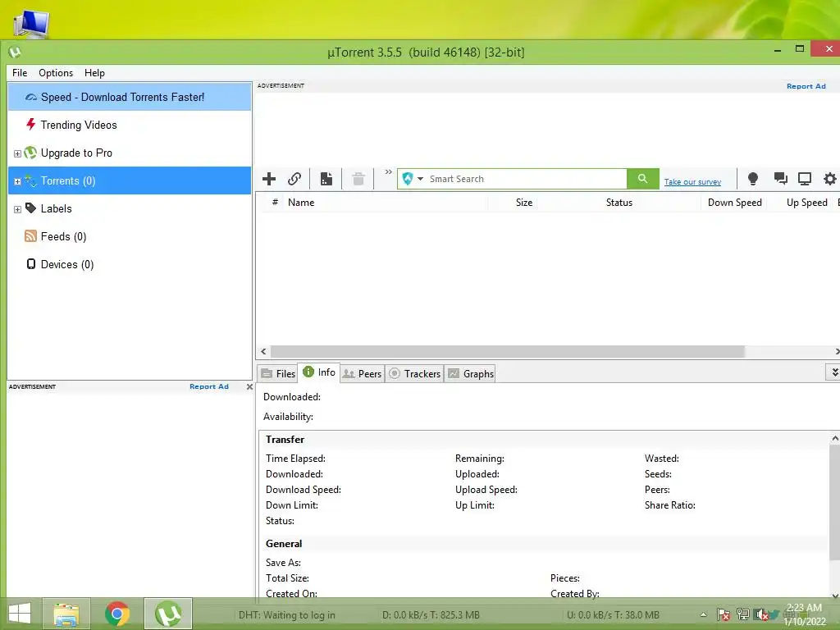This screenshot has height=630, width=840.
Task: Click the Create New Torrent file icon
Action: coord(326,179)
